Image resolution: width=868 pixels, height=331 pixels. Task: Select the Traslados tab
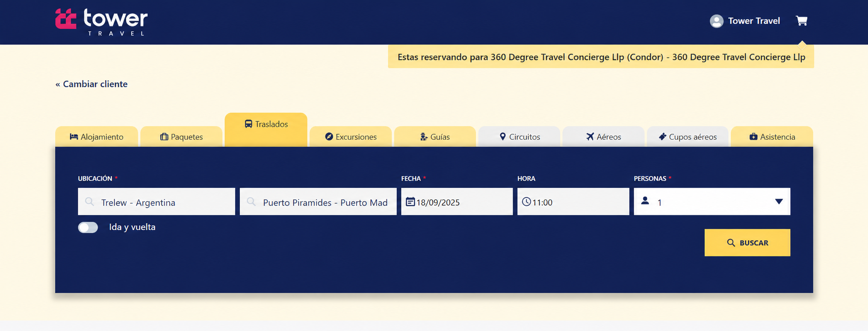(x=266, y=130)
